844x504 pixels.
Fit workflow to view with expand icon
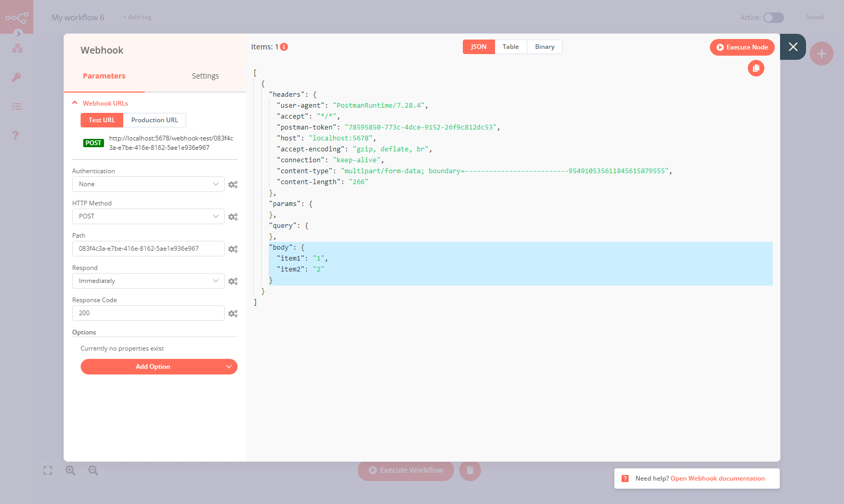point(48,471)
